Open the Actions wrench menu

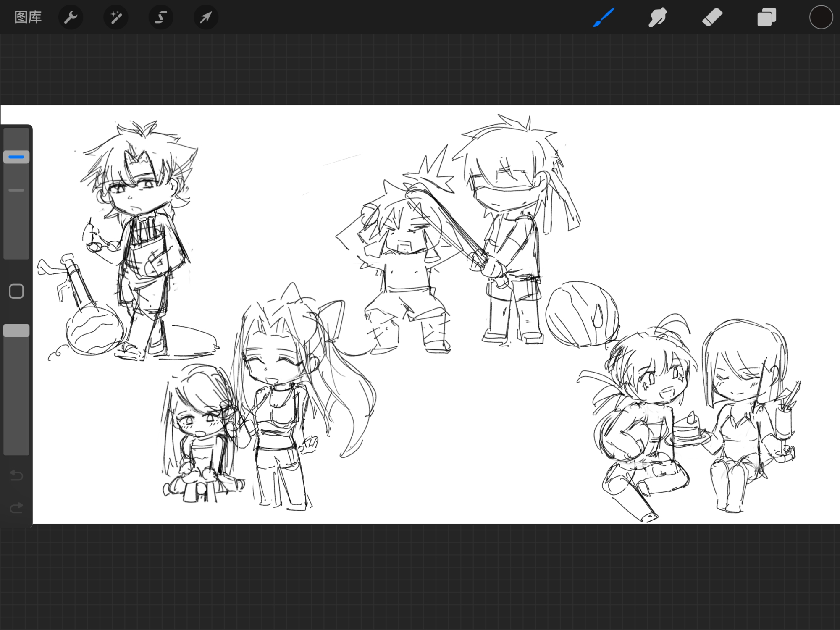pyautogui.click(x=71, y=17)
